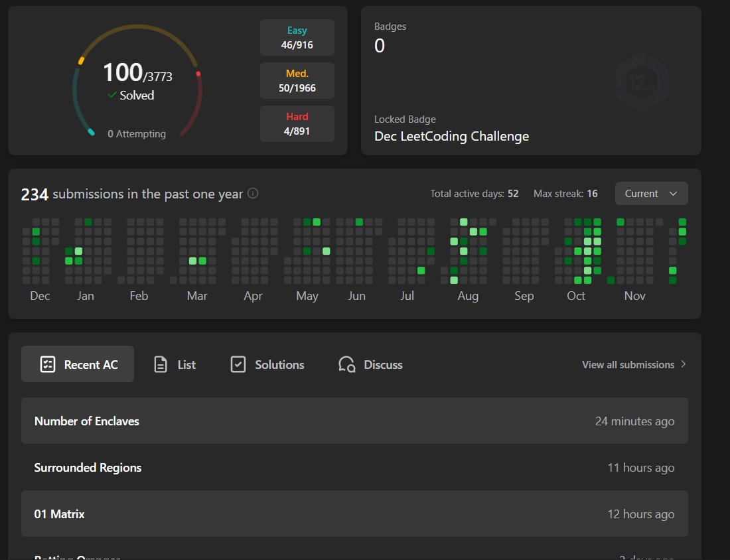Click the Locked Badge label

pos(405,119)
